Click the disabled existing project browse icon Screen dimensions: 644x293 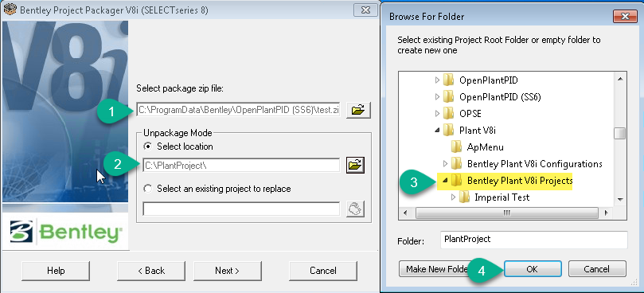coord(355,209)
